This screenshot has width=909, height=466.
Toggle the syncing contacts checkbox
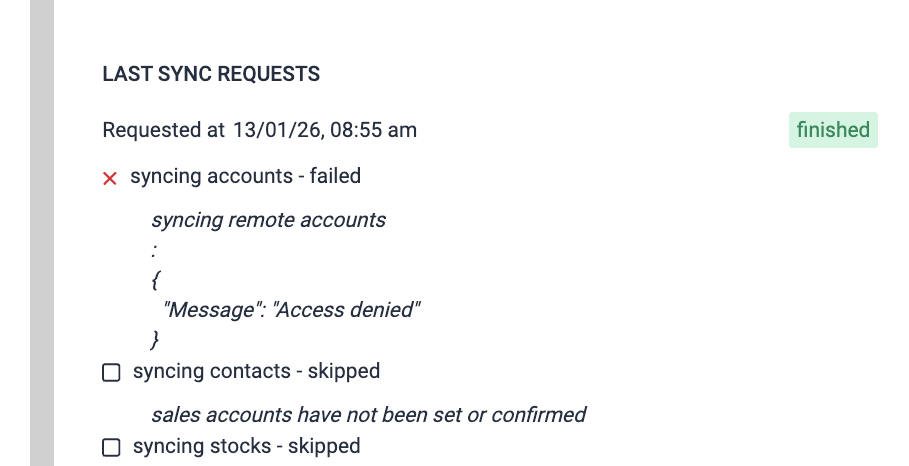(111, 372)
